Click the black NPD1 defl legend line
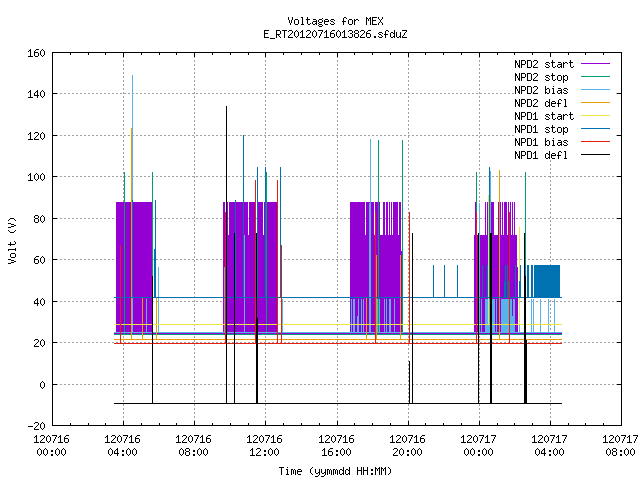The height and width of the screenshot is (480, 640). click(x=596, y=155)
